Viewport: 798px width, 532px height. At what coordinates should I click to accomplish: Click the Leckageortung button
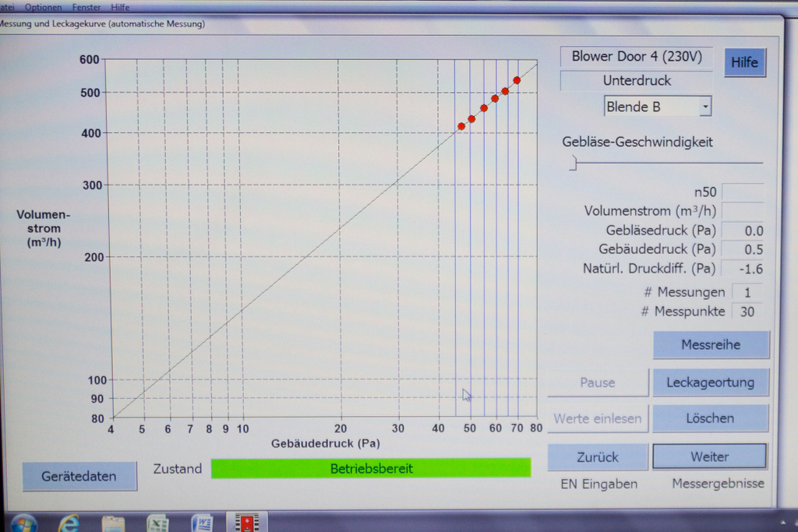point(711,382)
